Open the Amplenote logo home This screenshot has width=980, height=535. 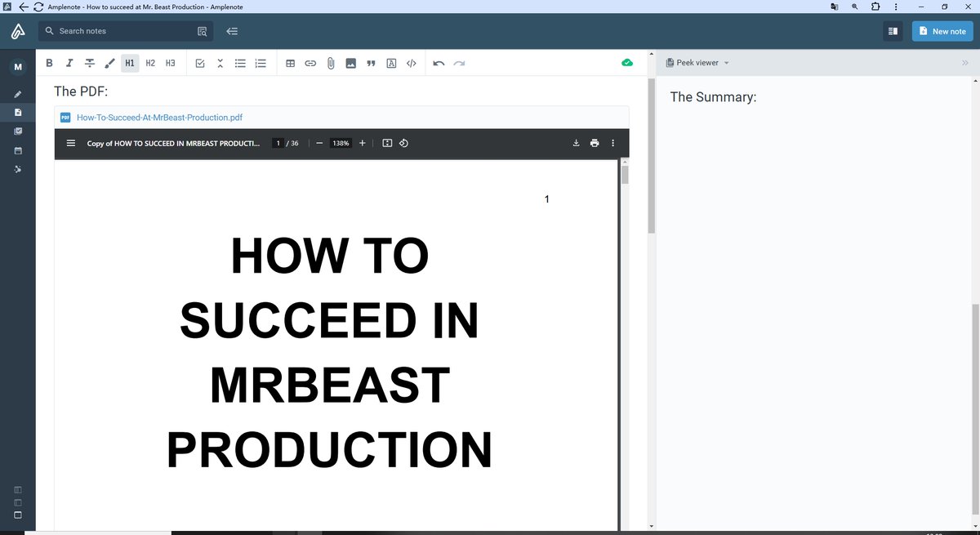point(16,31)
